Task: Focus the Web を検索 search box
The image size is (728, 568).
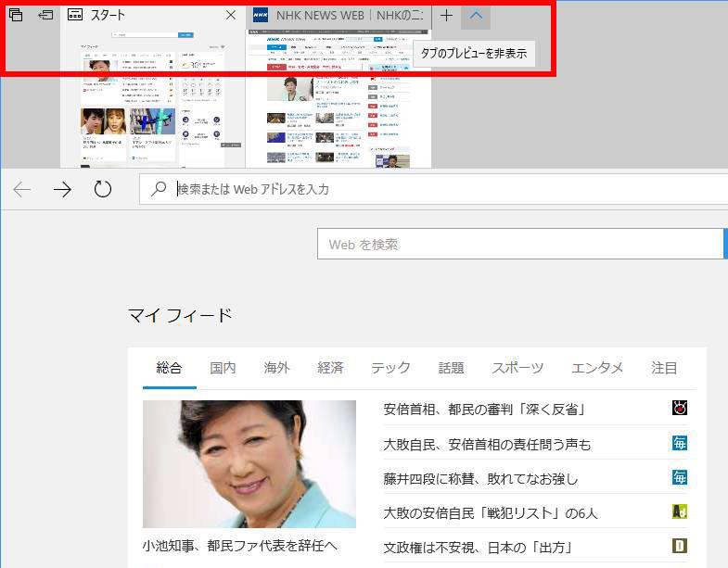Action: (519, 245)
